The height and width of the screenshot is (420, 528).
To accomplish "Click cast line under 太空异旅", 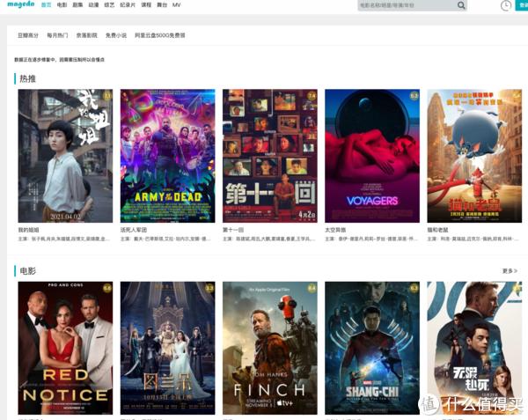I will [371, 239].
